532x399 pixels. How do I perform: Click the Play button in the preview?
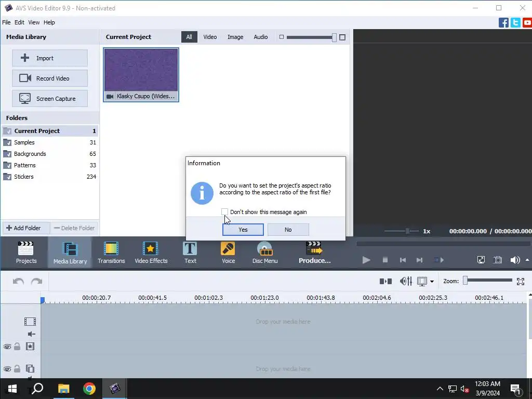[x=366, y=260]
